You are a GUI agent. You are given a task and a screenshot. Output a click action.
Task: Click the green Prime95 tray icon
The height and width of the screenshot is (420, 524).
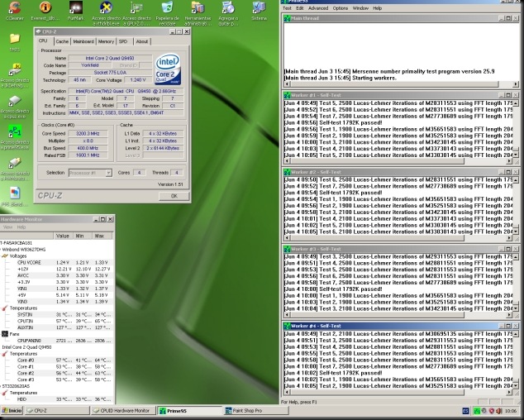point(477,411)
